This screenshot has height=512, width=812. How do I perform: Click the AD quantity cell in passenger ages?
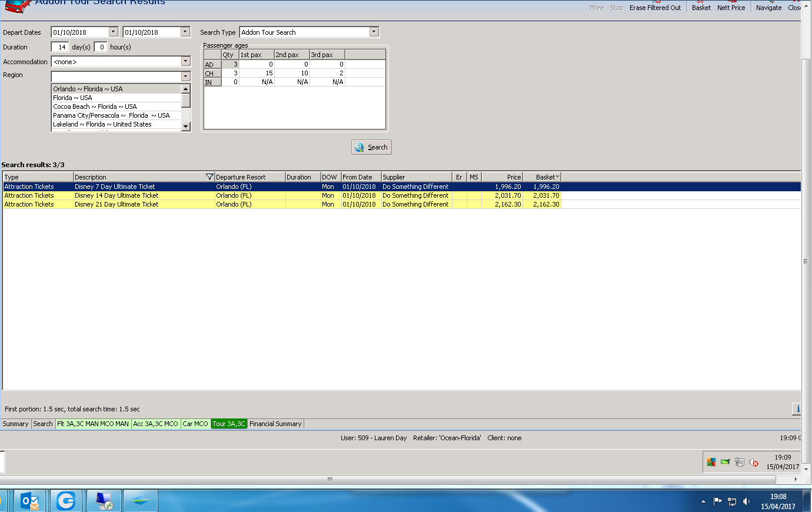click(230, 64)
